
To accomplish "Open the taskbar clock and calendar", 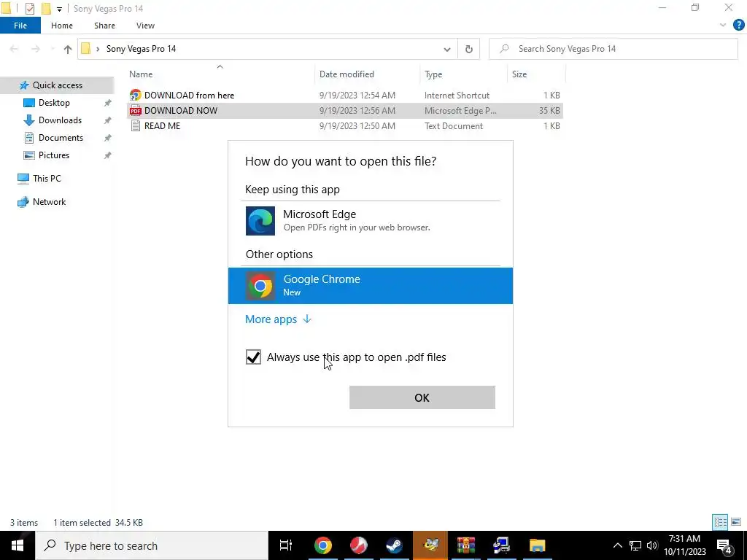I will point(684,545).
